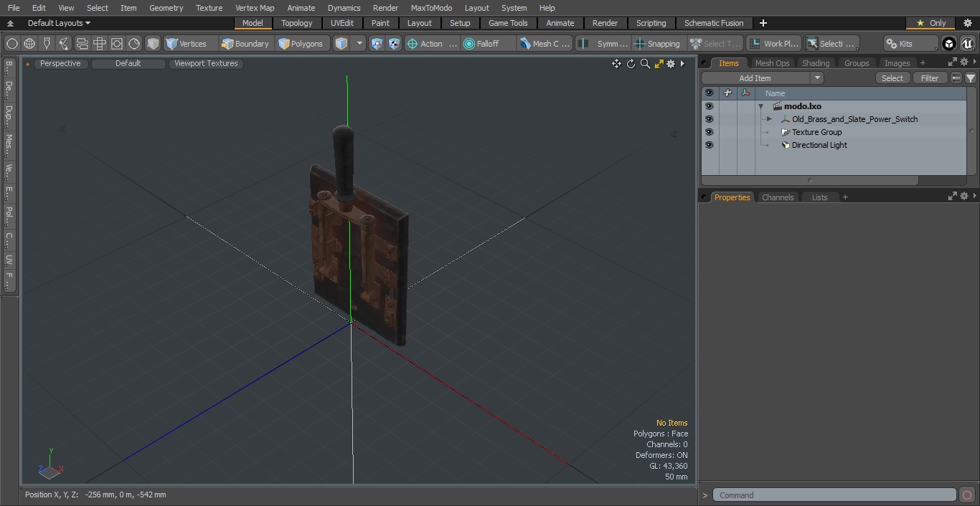The height and width of the screenshot is (506, 980).
Task: Switch to the Mesh Ops tab
Action: click(772, 63)
